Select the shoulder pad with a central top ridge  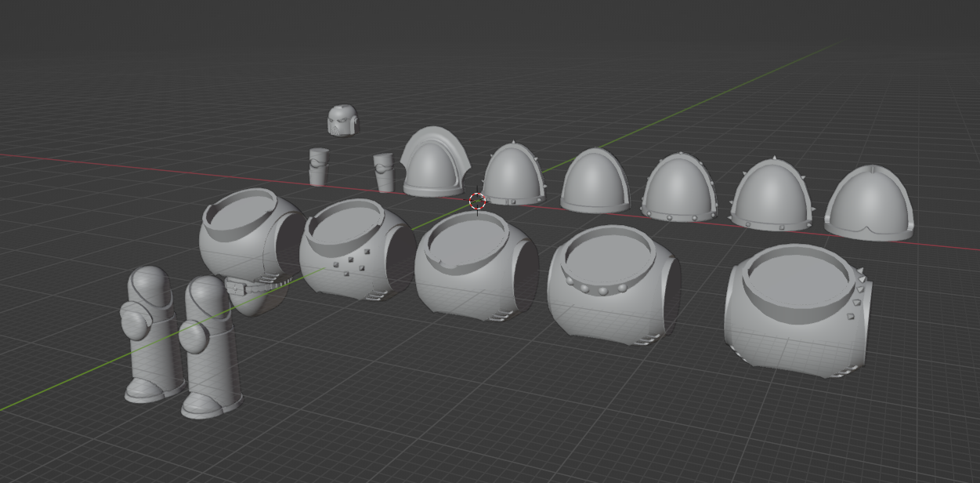point(871,203)
